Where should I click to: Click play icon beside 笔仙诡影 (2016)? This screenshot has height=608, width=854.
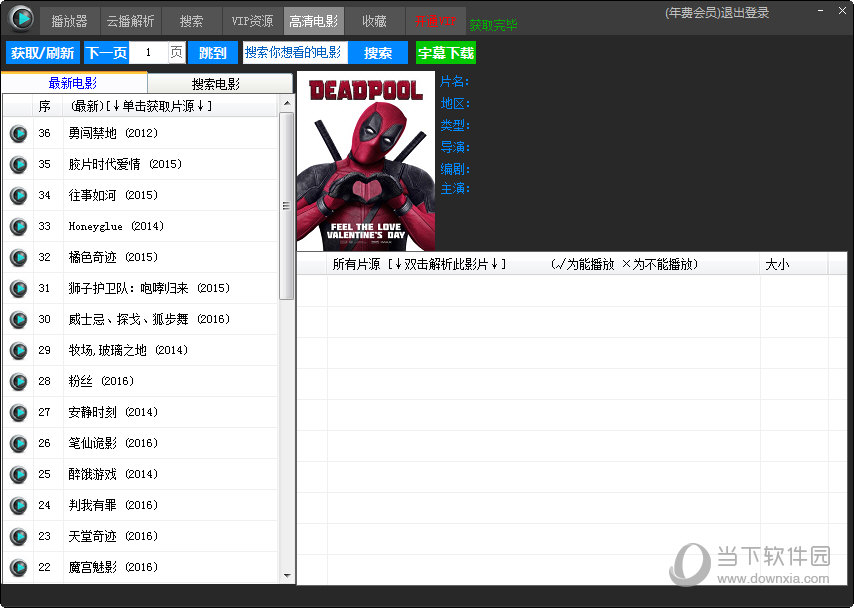click(x=19, y=444)
